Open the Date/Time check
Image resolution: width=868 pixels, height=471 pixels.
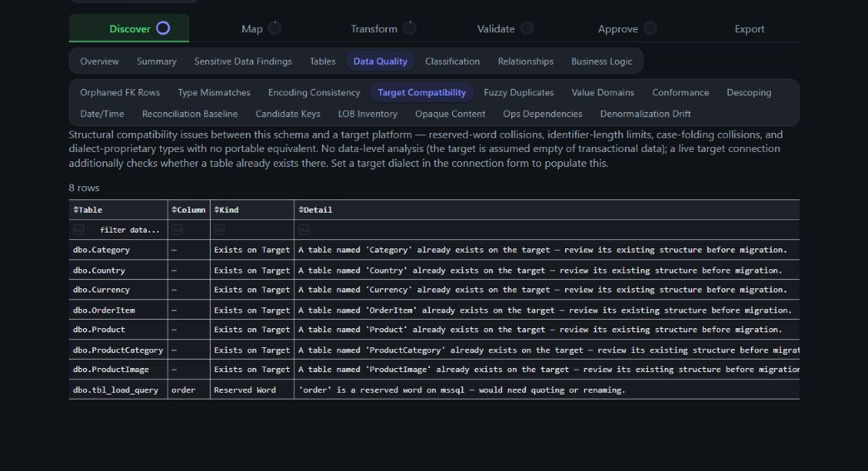tap(102, 114)
